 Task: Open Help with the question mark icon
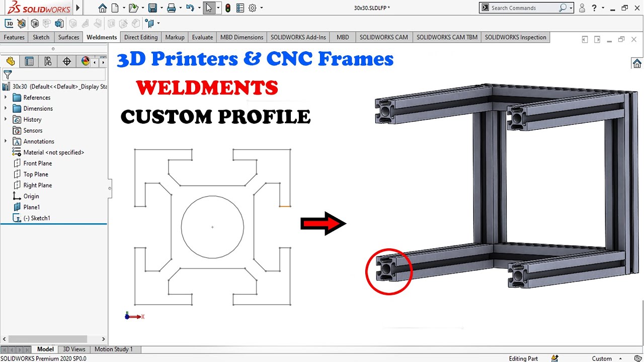[x=595, y=8]
